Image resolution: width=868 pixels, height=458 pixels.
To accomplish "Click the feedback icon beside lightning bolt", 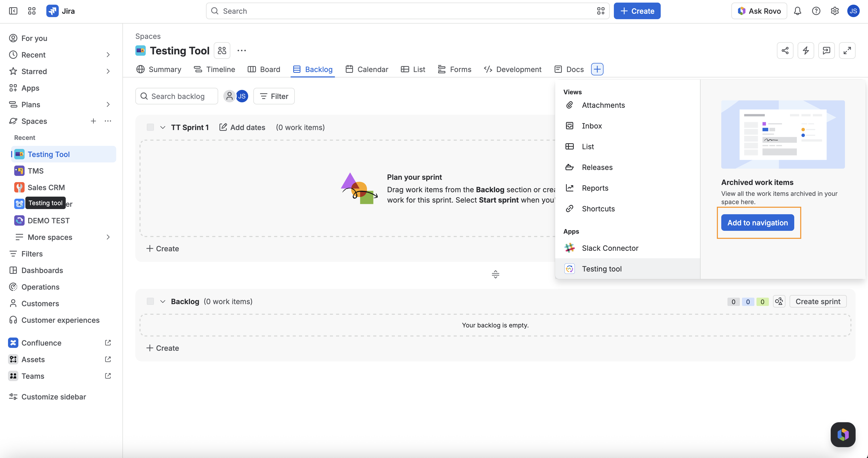I will (826, 51).
